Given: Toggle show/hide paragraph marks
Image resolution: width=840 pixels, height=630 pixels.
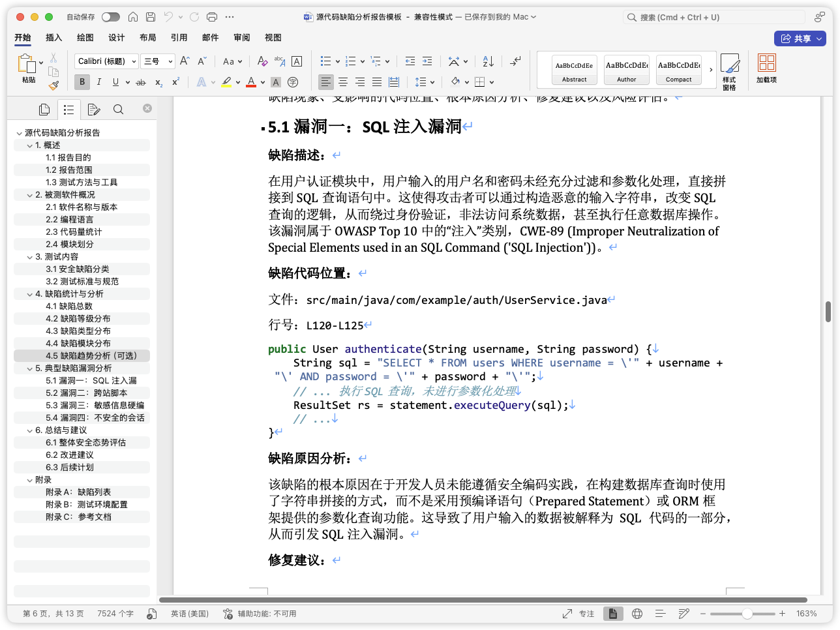Looking at the screenshot, I should coord(515,61).
